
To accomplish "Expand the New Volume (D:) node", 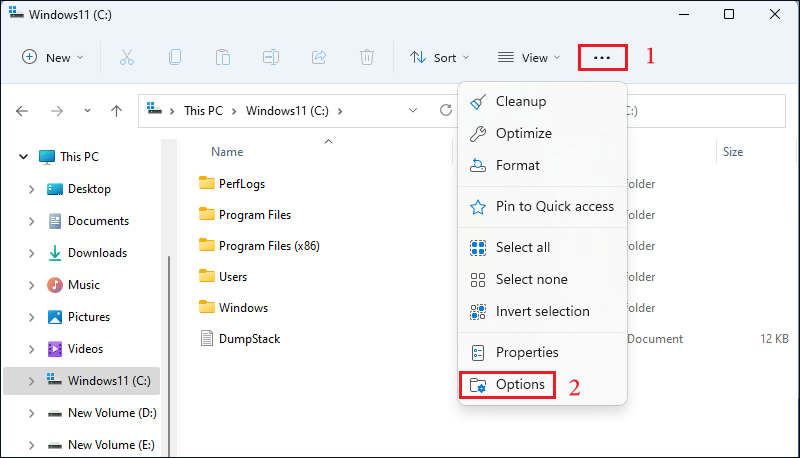I will [x=32, y=413].
